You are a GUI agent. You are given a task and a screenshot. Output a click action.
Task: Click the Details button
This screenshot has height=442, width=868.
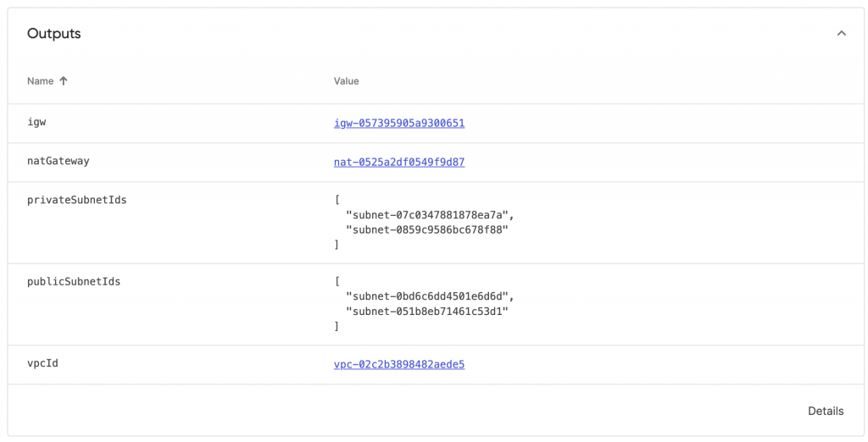click(x=825, y=411)
